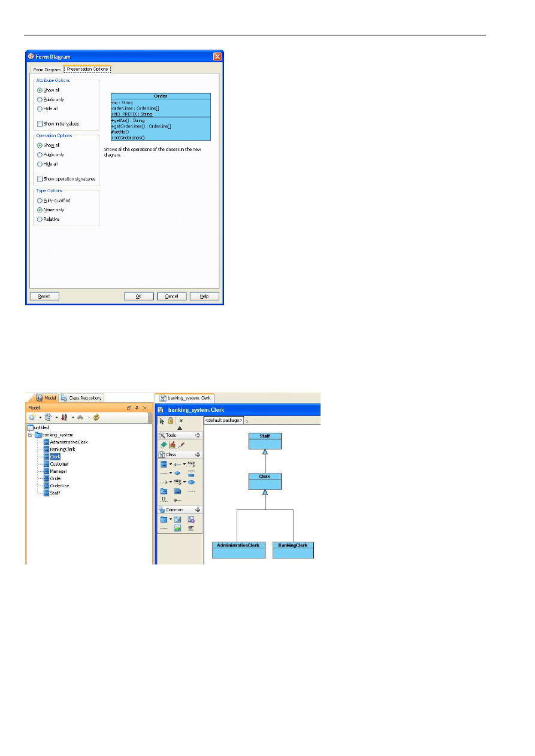The width and height of the screenshot is (535, 756).
Task: Tick the Show operation signatures checkbox
Action: pyautogui.click(x=40, y=179)
